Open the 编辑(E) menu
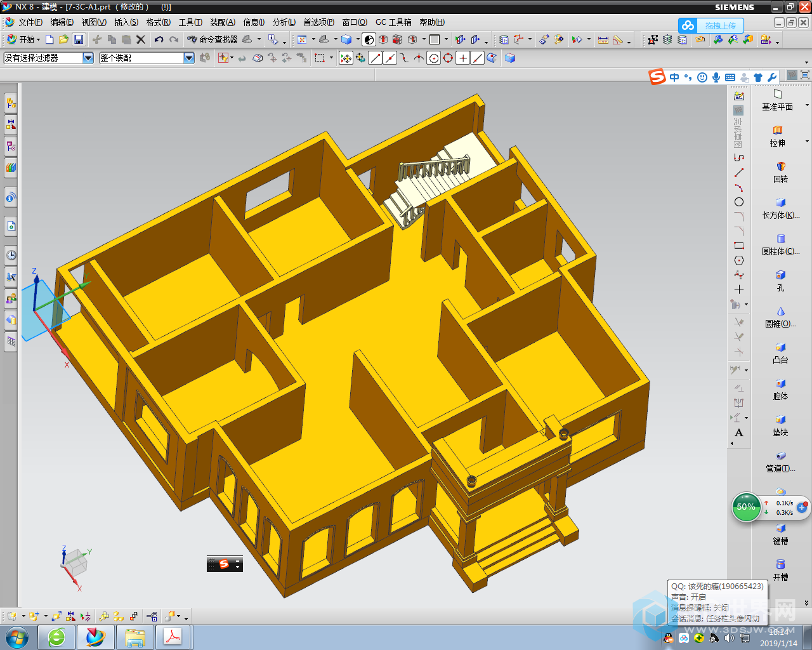 [62, 22]
